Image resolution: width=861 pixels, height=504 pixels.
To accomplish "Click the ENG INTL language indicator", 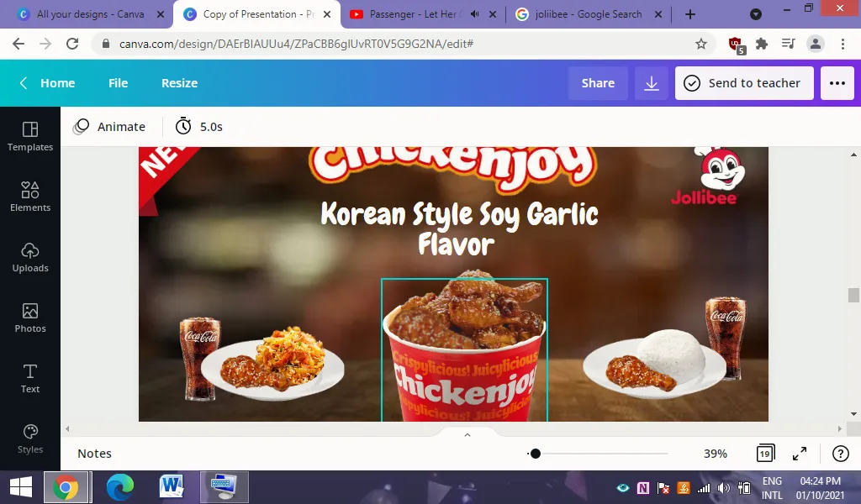I will 772,487.
